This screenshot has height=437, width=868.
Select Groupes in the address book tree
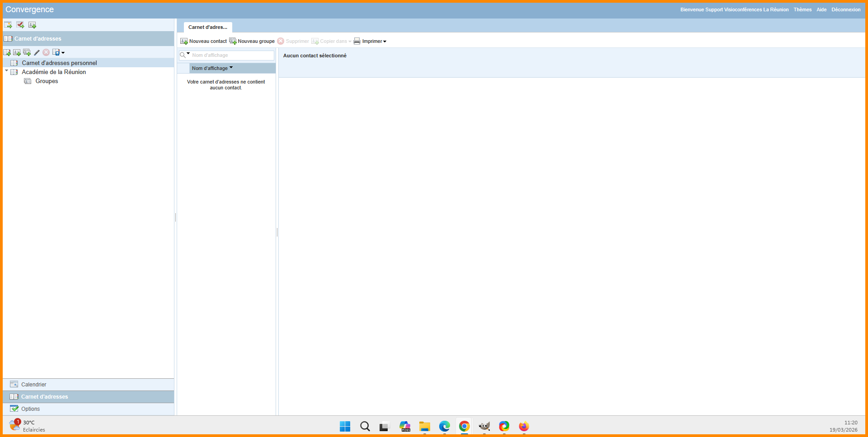pos(47,81)
